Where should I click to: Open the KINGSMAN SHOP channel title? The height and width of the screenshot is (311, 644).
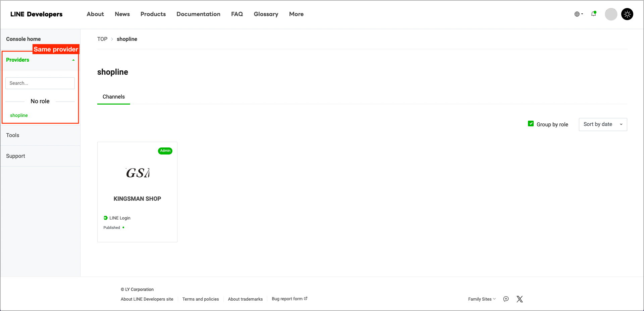click(137, 199)
